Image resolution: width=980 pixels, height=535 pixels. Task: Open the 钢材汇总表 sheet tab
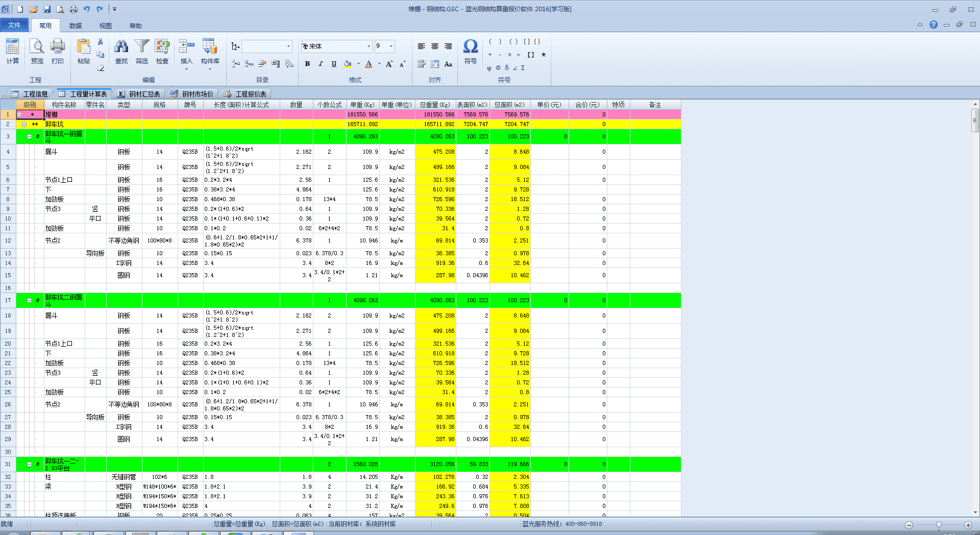coord(139,94)
